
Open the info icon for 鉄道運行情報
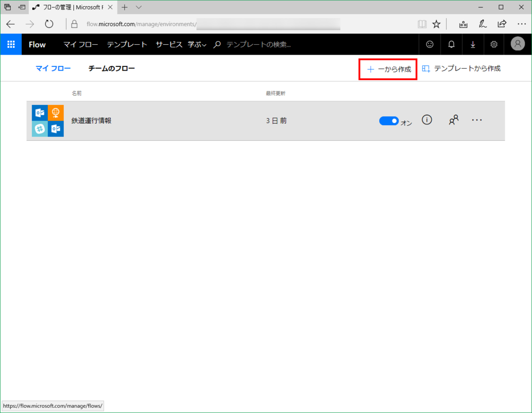(427, 119)
